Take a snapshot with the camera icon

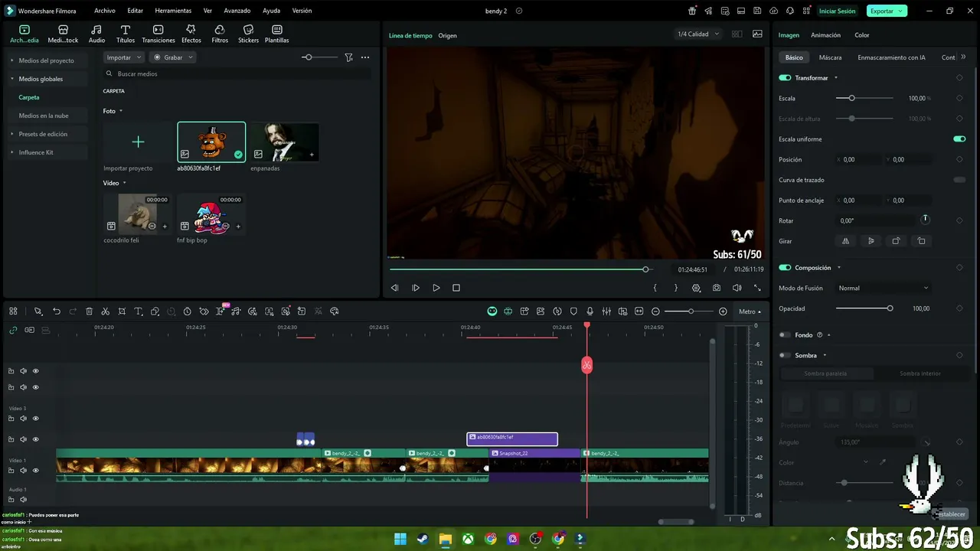coord(717,288)
